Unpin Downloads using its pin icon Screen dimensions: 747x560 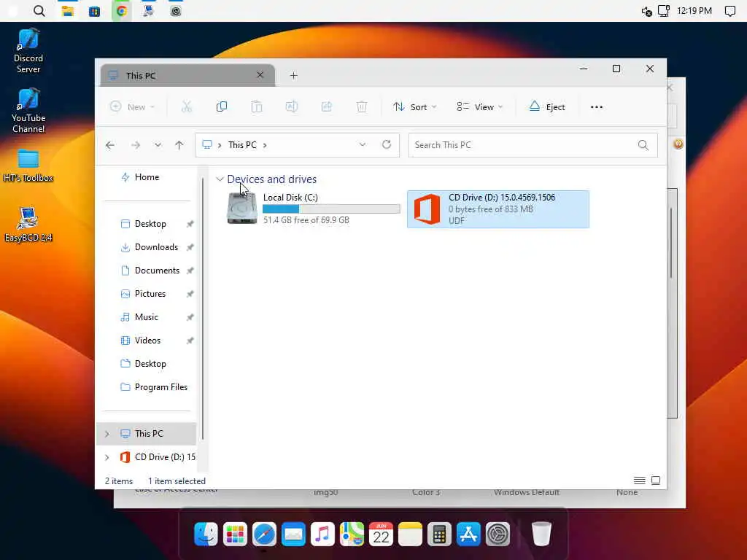pos(190,247)
